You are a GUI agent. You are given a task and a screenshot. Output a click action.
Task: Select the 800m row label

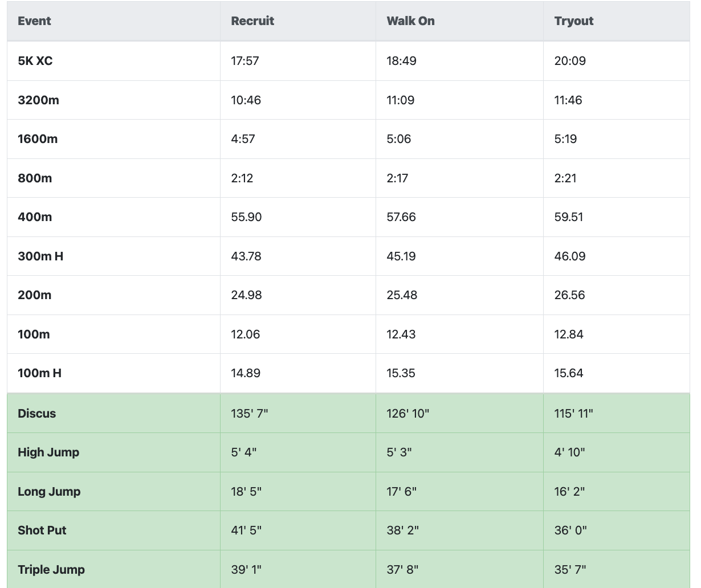pos(35,178)
